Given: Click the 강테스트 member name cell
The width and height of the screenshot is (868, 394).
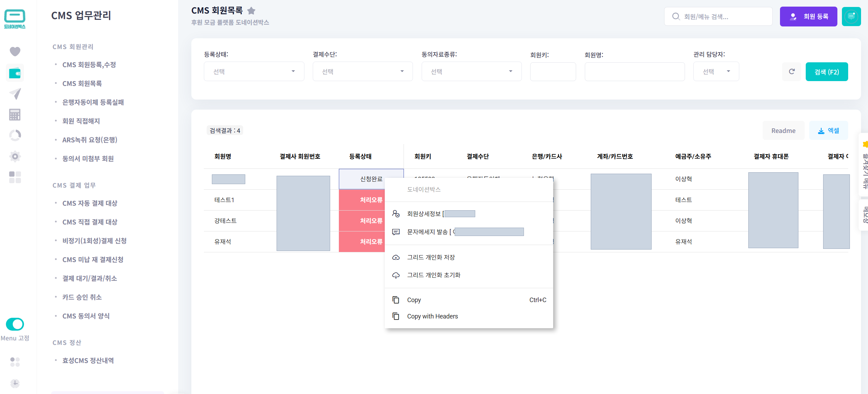Looking at the screenshot, I should point(225,221).
